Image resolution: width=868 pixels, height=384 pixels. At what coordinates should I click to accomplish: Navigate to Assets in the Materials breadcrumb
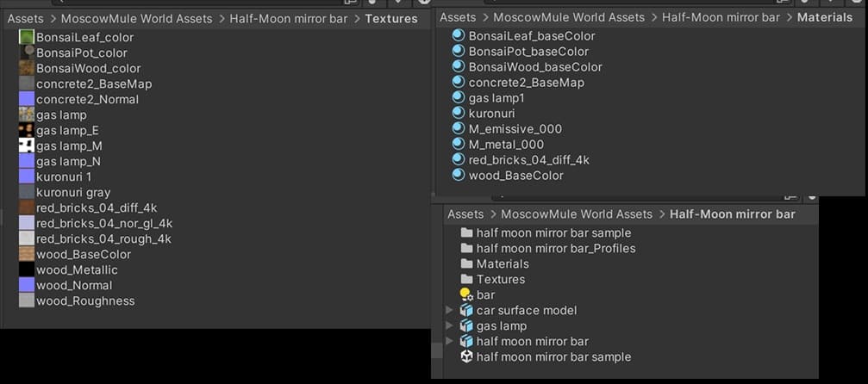point(457,16)
